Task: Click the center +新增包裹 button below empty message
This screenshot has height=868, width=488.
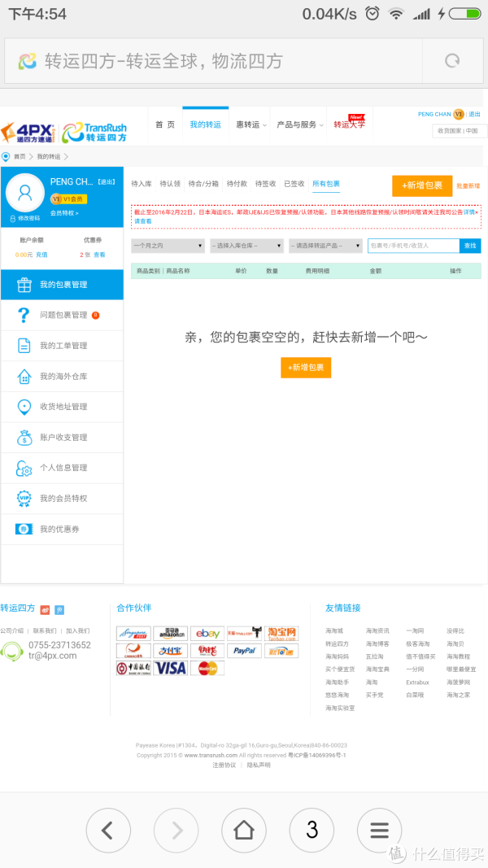Action: pyautogui.click(x=306, y=368)
